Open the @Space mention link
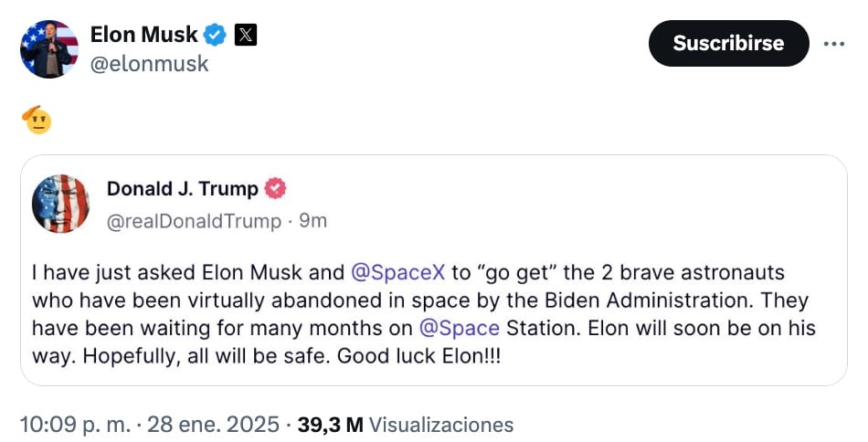This screenshot has width=868, height=442. (x=459, y=328)
